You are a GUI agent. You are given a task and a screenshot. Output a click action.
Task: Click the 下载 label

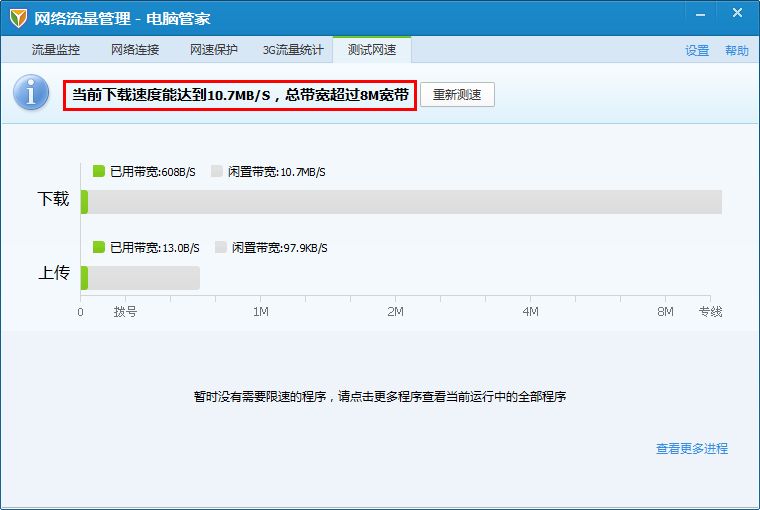click(53, 199)
